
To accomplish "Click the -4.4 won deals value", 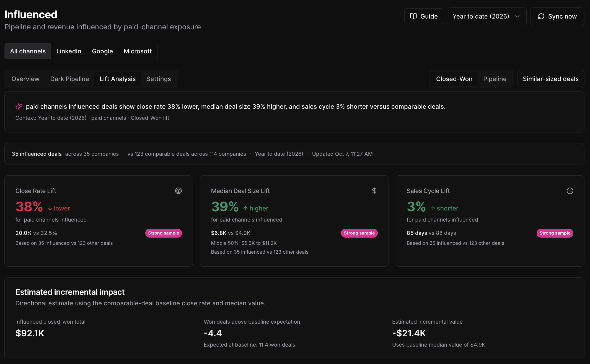I will [x=213, y=333].
